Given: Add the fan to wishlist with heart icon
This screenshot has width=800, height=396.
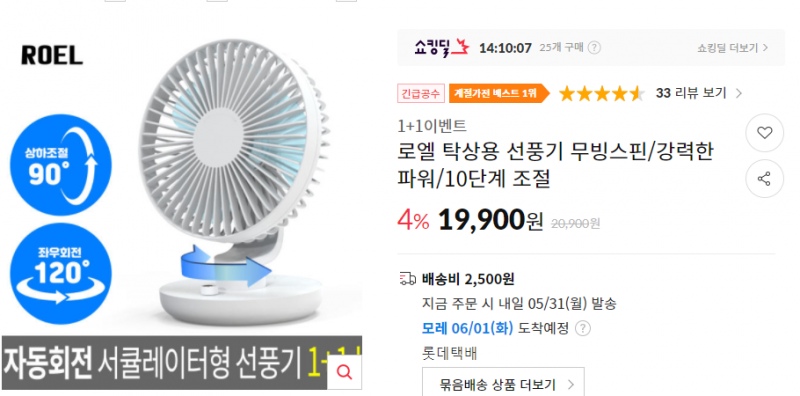Looking at the screenshot, I should [x=764, y=133].
